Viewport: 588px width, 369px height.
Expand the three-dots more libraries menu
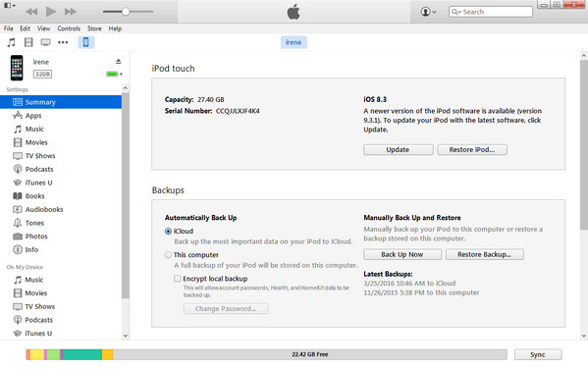[x=63, y=42]
